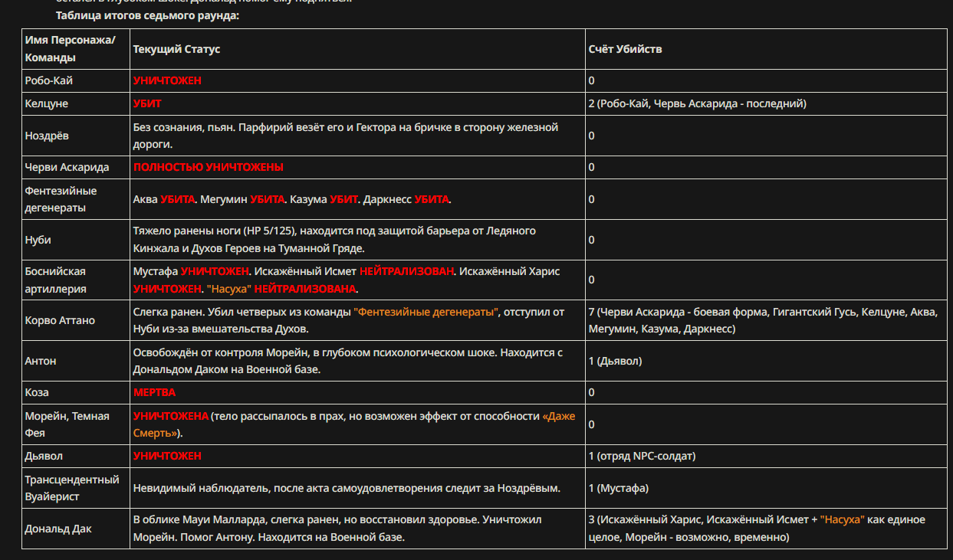
Task: Click status text starting "Невидимый наблюдатель"
Action: [x=347, y=488]
